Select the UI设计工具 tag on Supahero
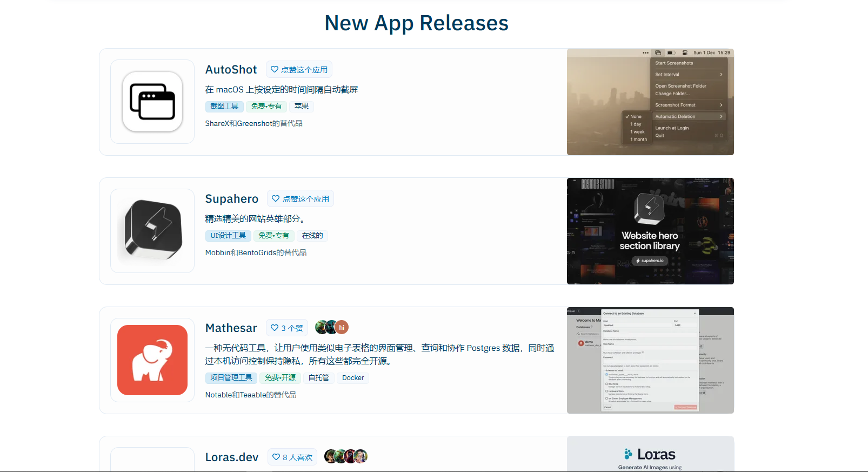The image size is (868, 472). tap(228, 236)
